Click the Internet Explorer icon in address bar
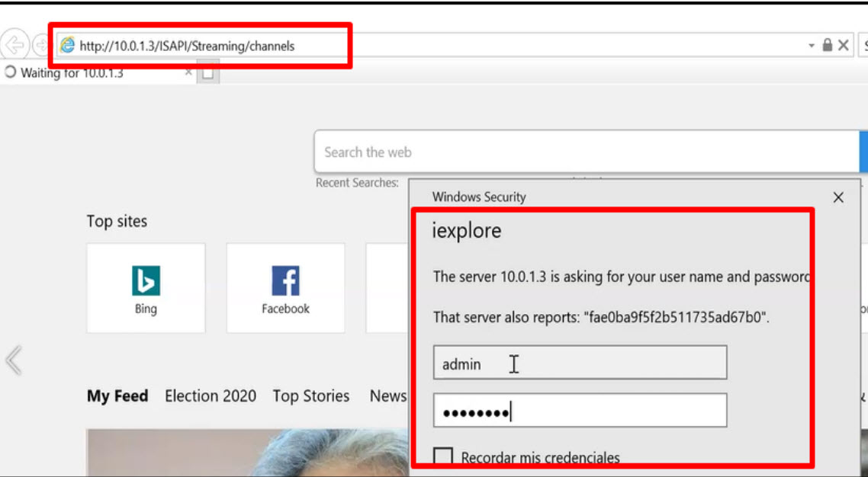The image size is (868, 477). pyautogui.click(x=68, y=45)
